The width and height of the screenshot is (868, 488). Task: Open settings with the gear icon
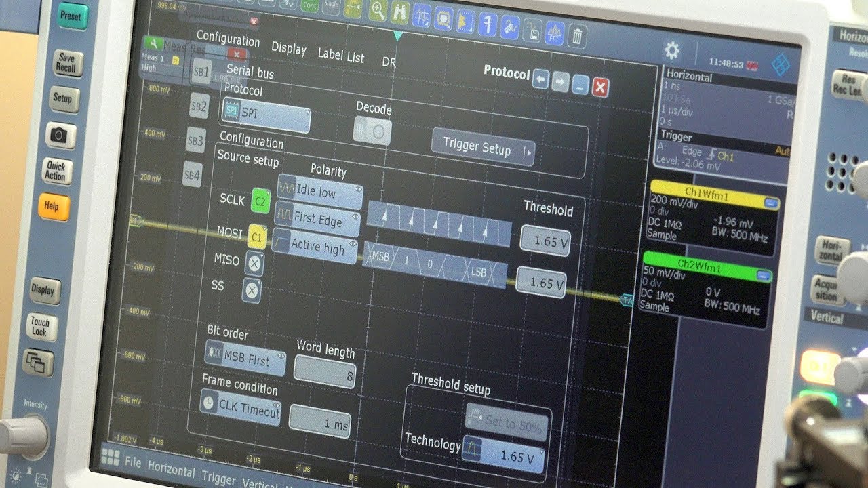click(x=672, y=49)
